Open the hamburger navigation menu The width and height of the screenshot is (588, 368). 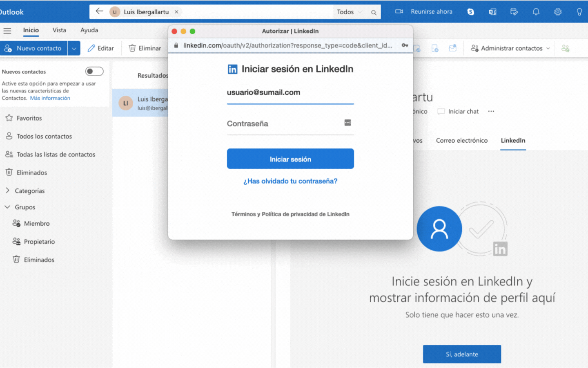coord(7,30)
